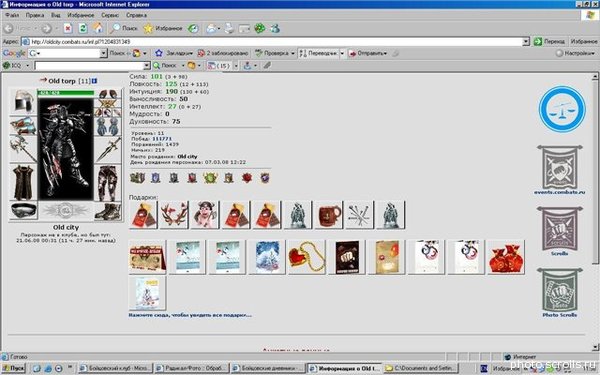Open the Файл menu

12,15
